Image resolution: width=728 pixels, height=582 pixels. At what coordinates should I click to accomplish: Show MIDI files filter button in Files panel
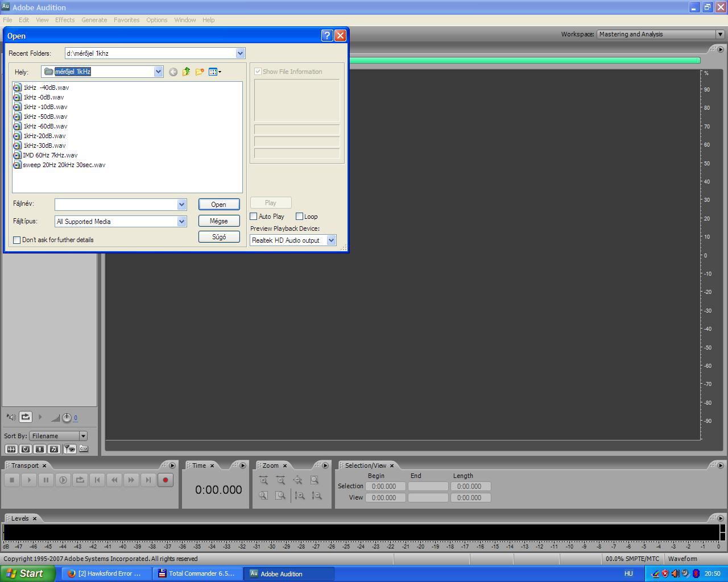point(53,449)
